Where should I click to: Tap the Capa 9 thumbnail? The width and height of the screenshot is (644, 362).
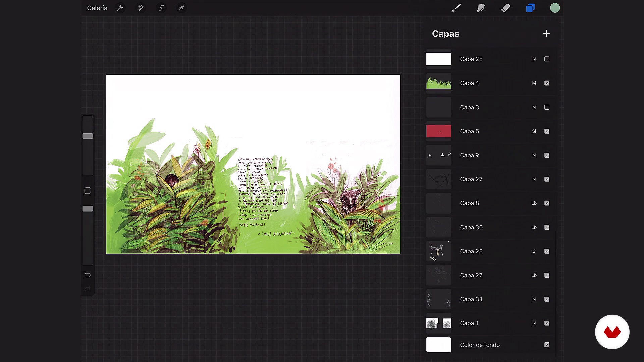click(439, 155)
